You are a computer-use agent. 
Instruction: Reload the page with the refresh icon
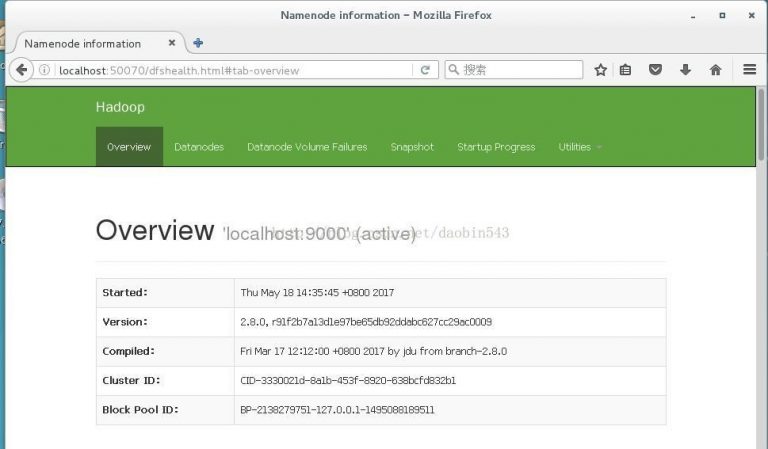click(x=425, y=70)
